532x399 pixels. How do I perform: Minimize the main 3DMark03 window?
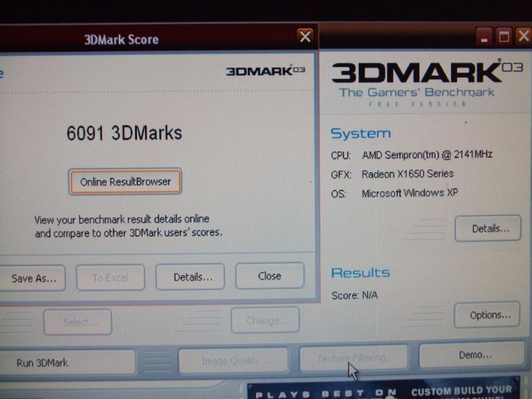pos(484,37)
